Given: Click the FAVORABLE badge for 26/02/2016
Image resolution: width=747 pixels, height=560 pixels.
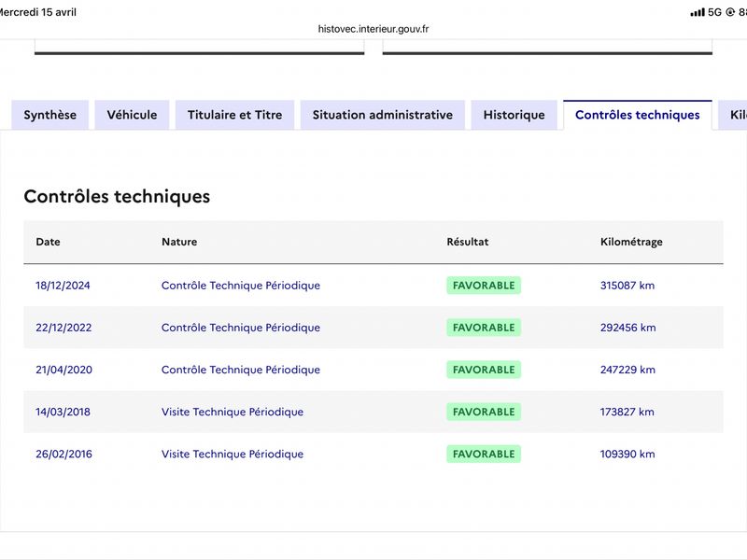Looking at the screenshot, I should pos(484,454).
